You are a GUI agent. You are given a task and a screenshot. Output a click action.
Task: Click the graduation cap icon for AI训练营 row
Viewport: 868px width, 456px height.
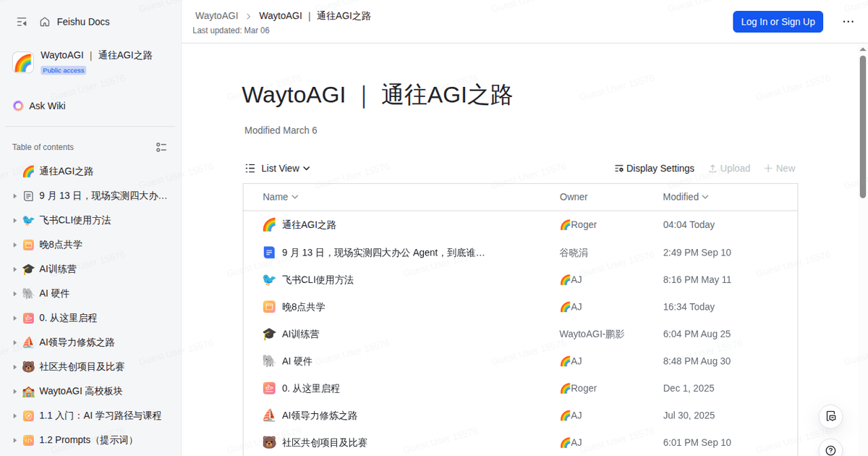click(269, 334)
